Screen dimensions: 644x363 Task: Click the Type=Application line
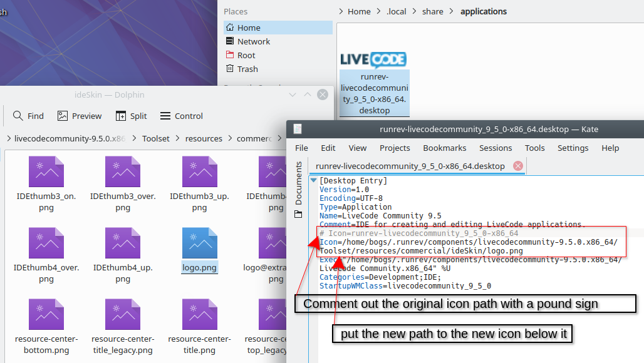(x=356, y=207)
